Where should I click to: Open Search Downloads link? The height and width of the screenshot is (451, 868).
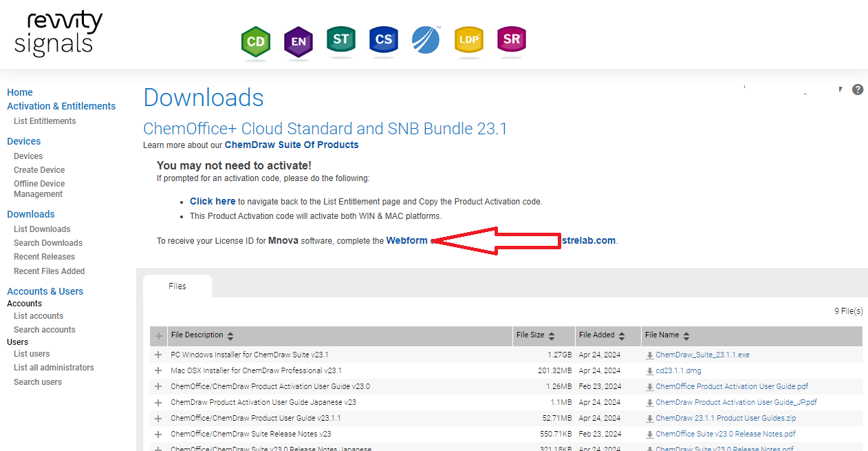(x=48, y=243)
